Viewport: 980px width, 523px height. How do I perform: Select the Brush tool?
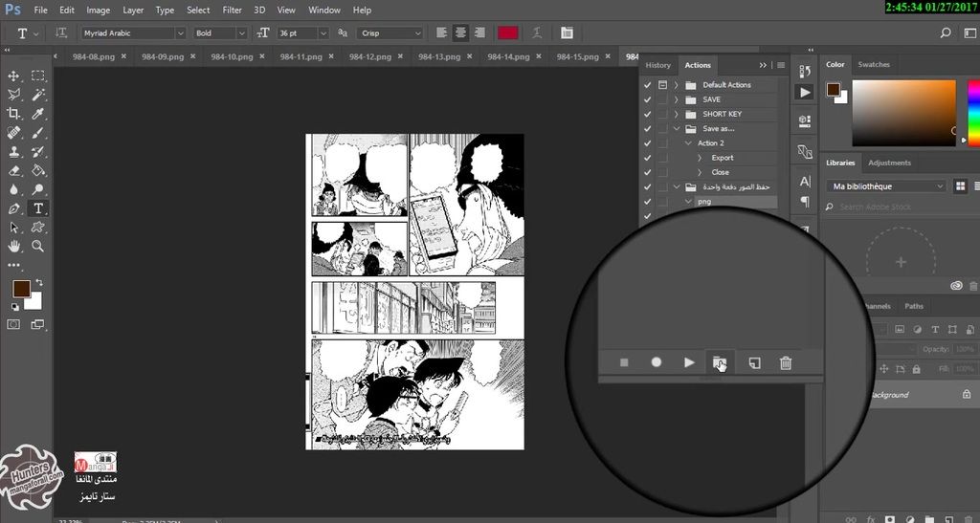[38, 133]
